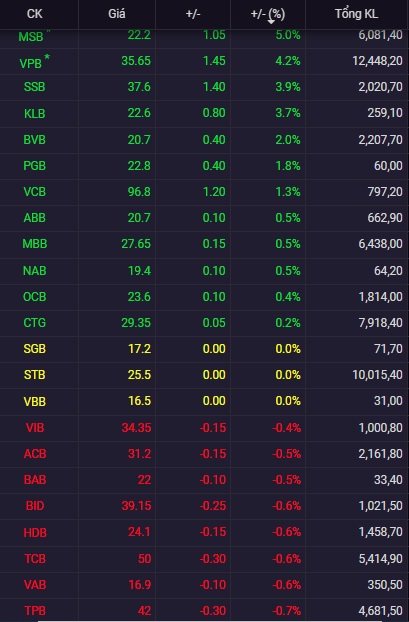Select the KLB stock row
Viewport: 409px width, 622px height.
coord(204,113)
